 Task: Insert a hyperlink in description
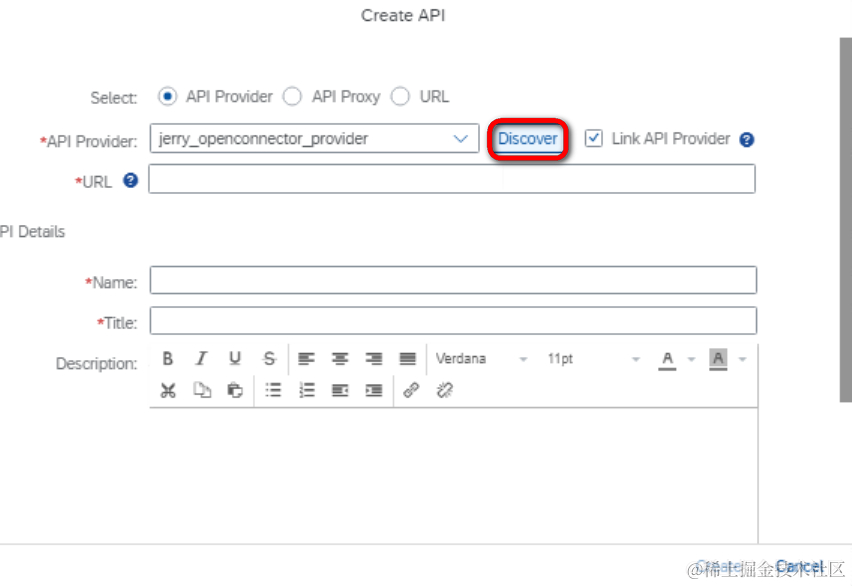[x=411, y=390]
